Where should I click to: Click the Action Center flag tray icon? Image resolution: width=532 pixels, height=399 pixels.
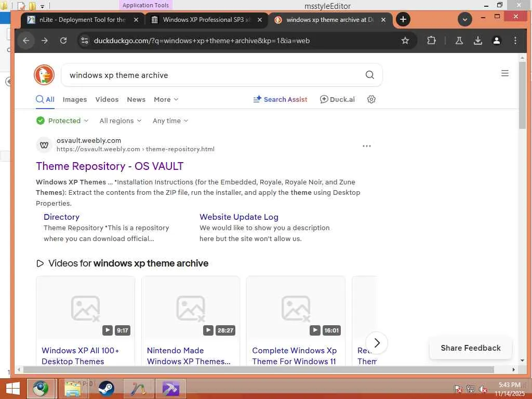point(458,389)
